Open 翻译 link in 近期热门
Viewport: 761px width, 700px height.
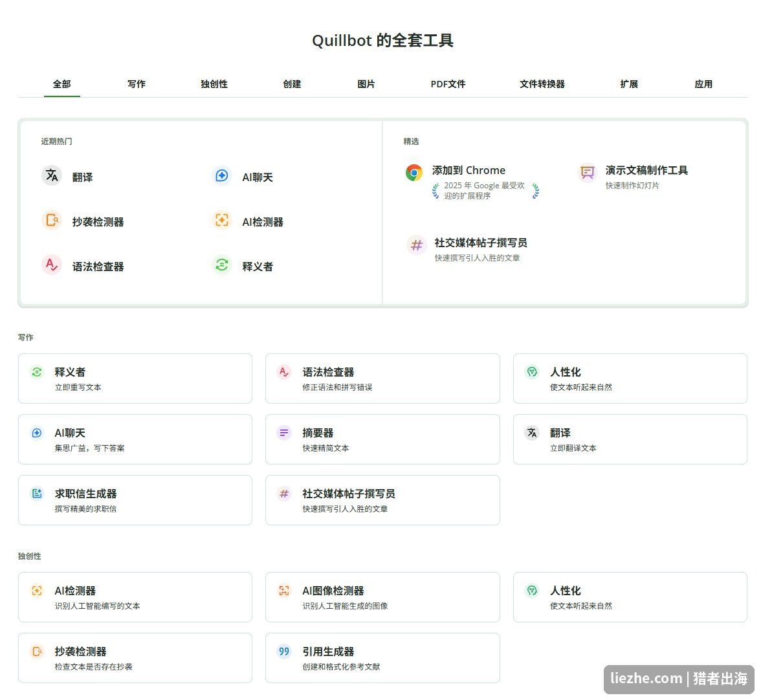tap(83, 177)
